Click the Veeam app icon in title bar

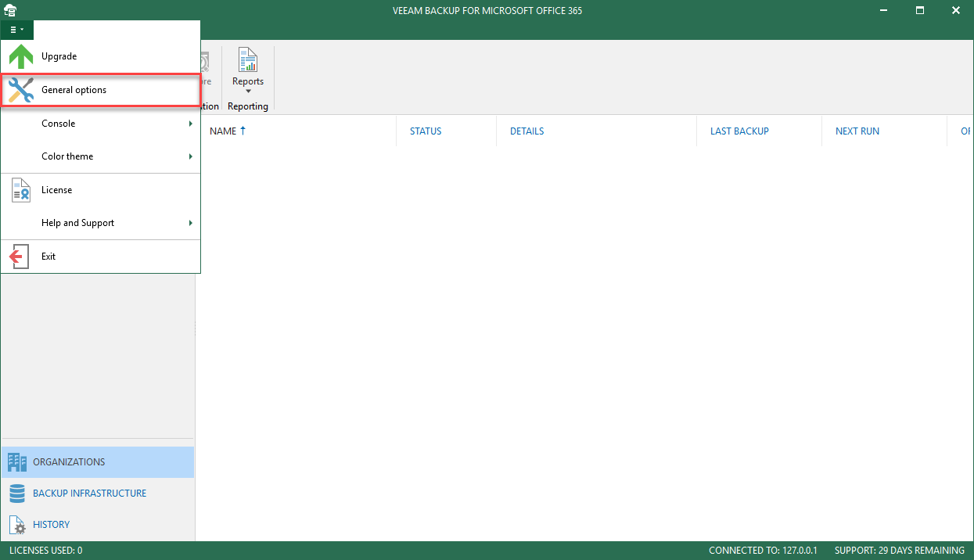(x=10, y=10)
